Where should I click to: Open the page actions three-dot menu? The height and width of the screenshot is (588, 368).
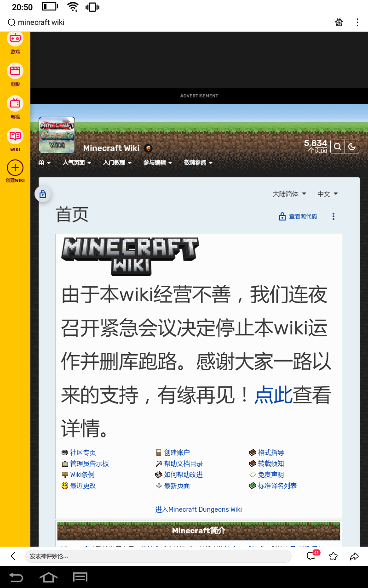pyautogui.click(x=333, y=216)
